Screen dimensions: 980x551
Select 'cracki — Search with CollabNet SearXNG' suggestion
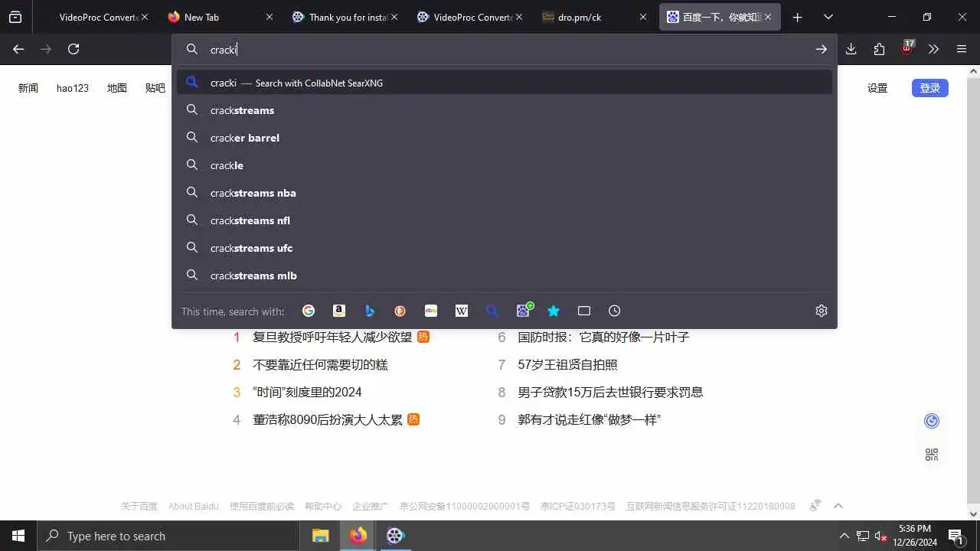(505, 83)
